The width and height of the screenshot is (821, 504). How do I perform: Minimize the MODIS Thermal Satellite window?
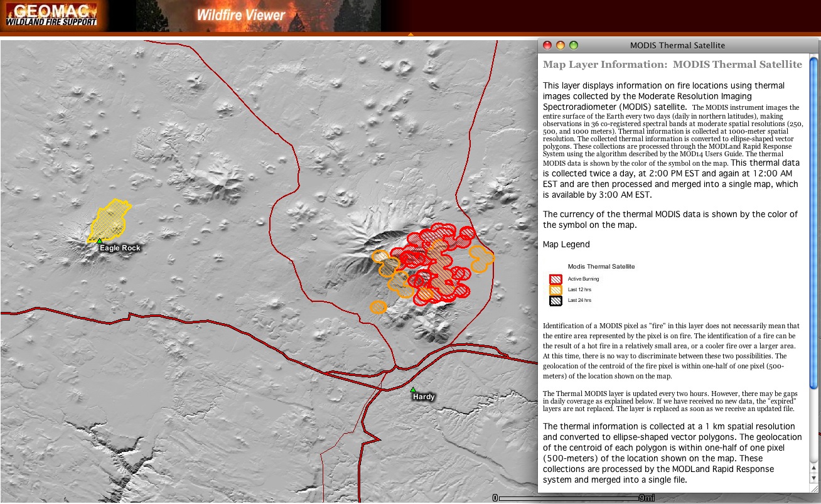point(561,45)
